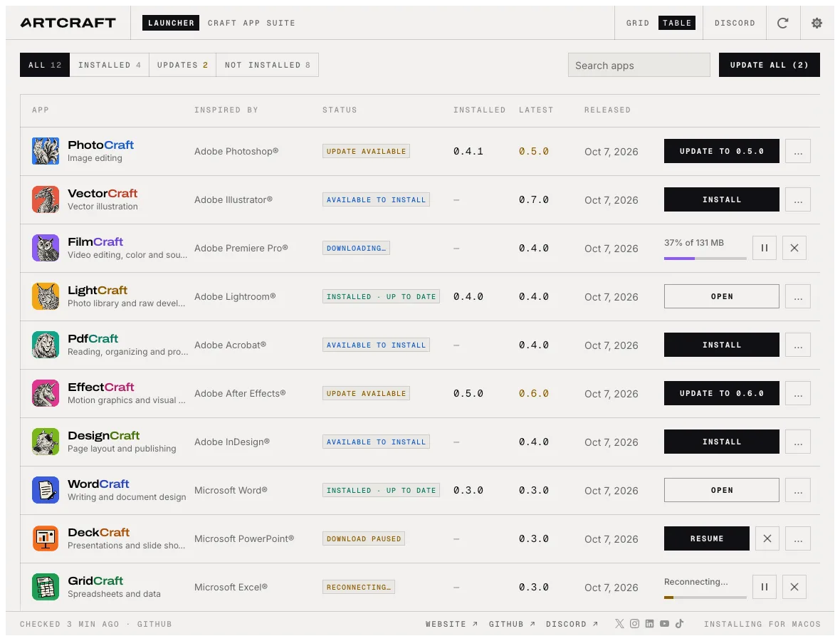840x641 pixels.
Task: Click the ARTCRAFT logo
Action: [68, 23]
